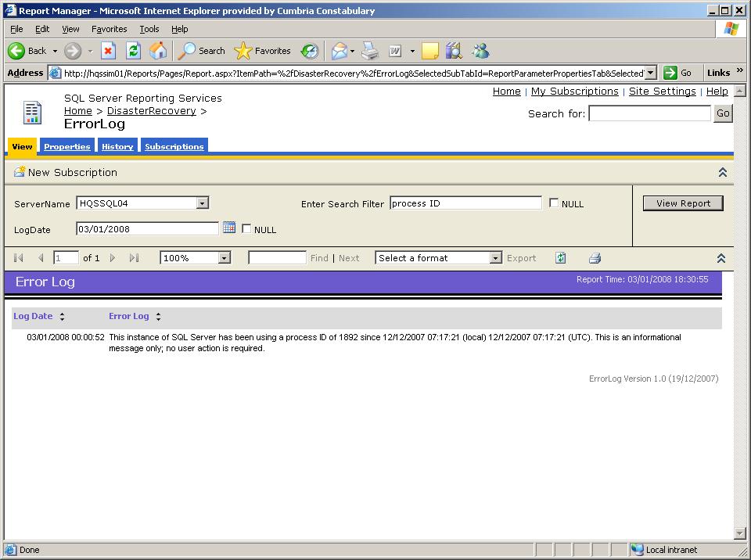Click the Enter Search Filter text box
The image size is (751, 560).
(x=465, y=203)
